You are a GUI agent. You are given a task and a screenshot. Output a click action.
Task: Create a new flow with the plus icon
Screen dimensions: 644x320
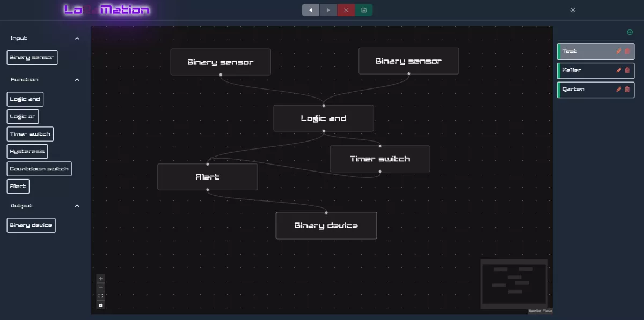click(x=630, y=32)
